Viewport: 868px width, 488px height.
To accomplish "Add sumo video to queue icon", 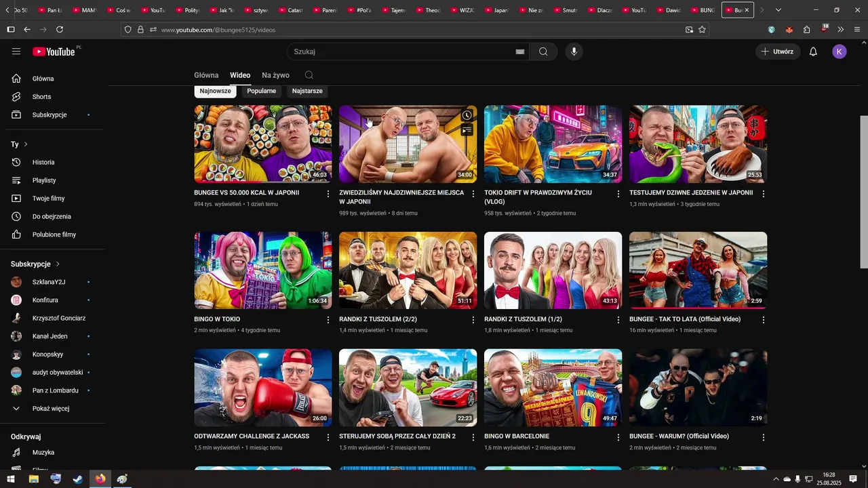I will pos(467,130).
